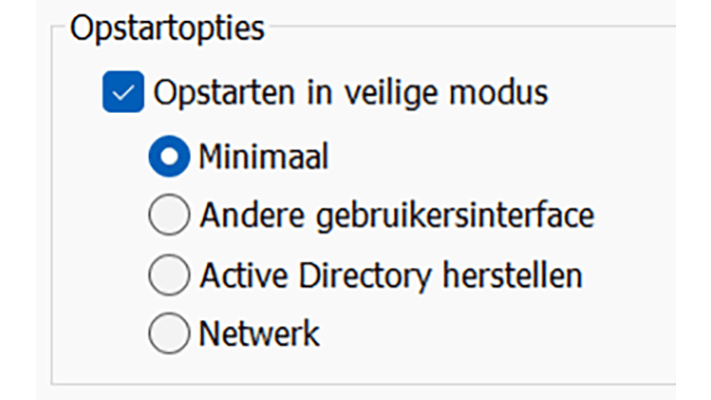
Task: Click the "Netwerk" label text
Action: pos(260,333)
